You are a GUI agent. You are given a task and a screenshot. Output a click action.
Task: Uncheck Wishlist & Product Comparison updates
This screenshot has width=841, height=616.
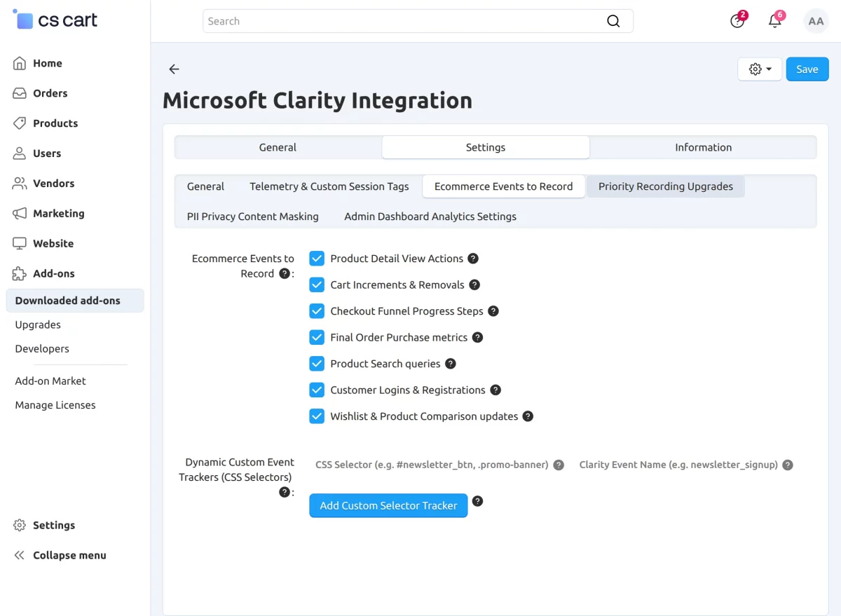[317, 416]
